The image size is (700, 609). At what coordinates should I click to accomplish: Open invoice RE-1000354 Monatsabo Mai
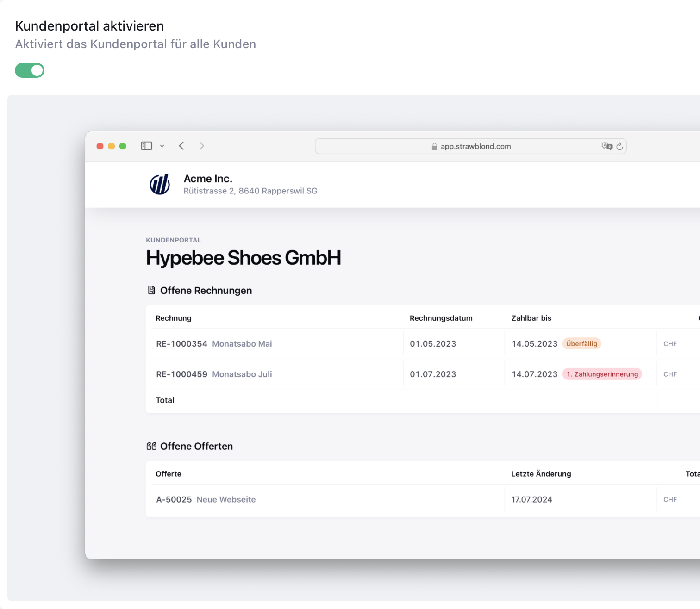[214, 344]
